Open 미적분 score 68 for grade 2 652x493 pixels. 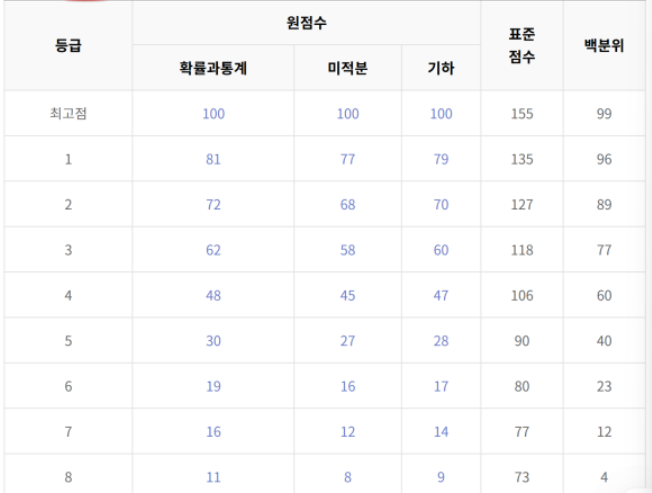348,204
